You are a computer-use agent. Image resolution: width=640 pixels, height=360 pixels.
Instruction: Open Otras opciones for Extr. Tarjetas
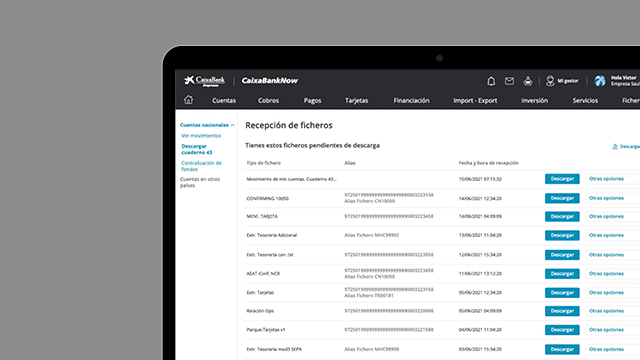point(612,293)
